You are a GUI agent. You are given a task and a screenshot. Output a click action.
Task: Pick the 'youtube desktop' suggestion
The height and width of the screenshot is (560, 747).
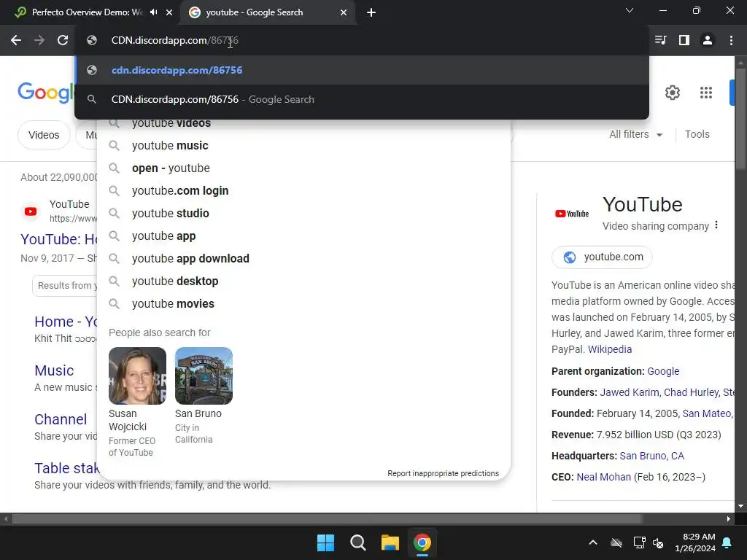[303, 281]
